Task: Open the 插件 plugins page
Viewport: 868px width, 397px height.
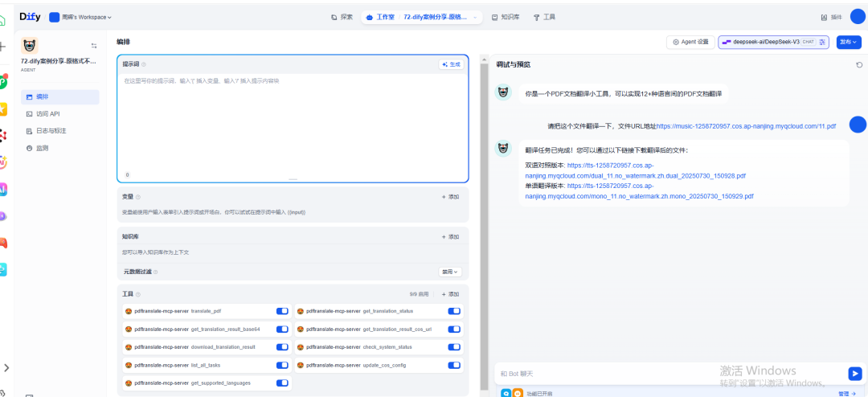Action: [x=832, y=17]
